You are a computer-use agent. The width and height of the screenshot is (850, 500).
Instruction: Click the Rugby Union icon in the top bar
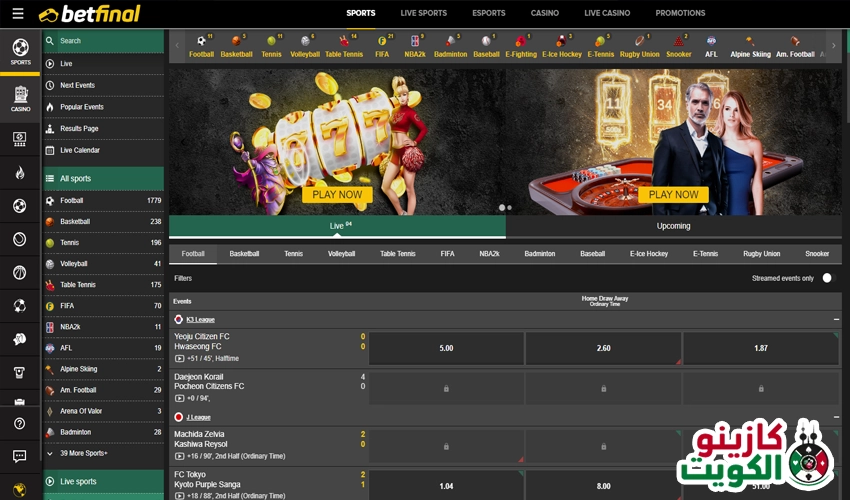coord(640,46)
